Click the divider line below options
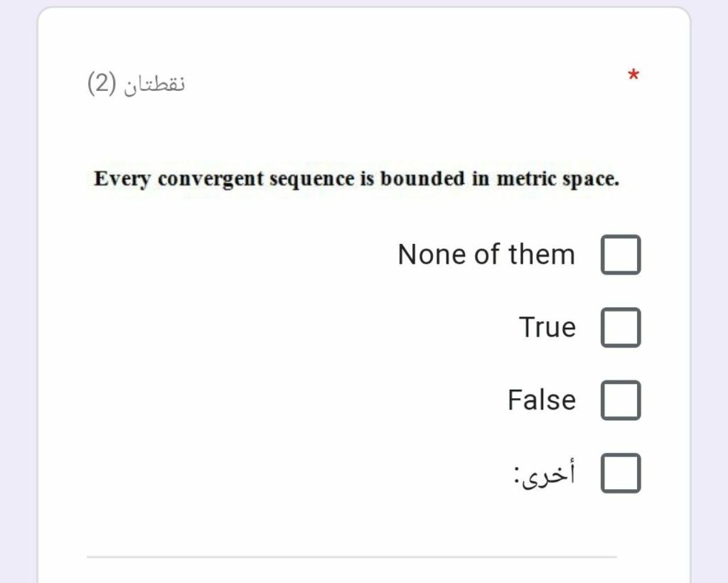 352,557
